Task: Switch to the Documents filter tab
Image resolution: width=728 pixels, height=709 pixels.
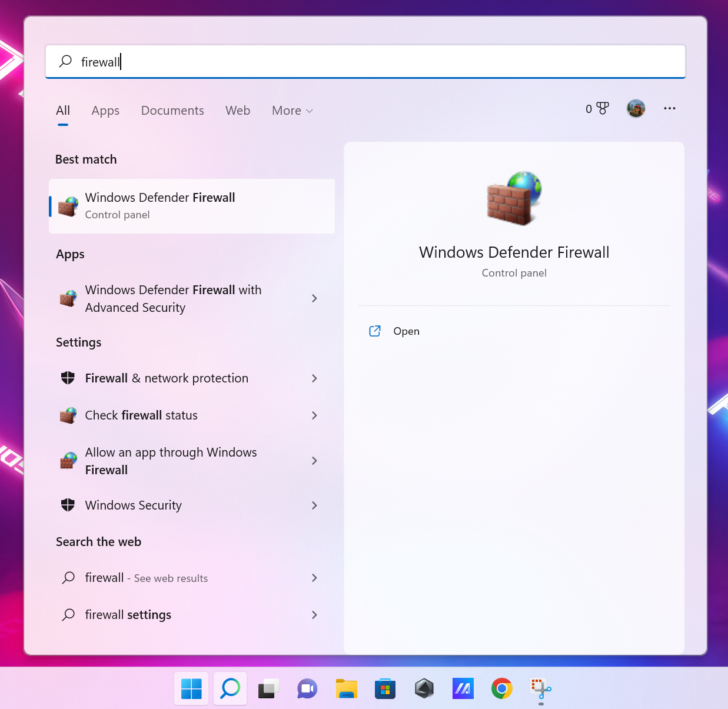Action: 172,111
